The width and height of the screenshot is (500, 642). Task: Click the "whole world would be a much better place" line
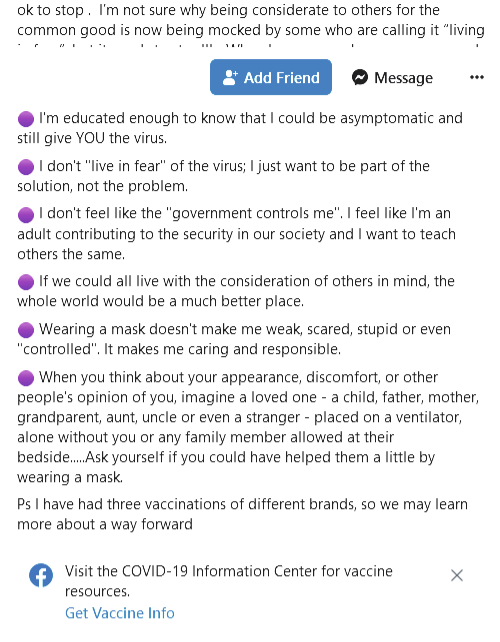pos(161,301)
